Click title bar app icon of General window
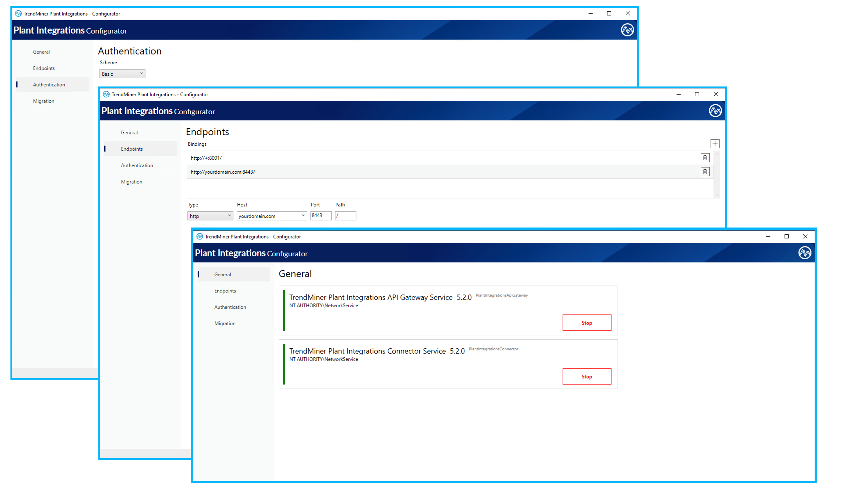Screen dimensions: 848x504 click(200, 236)
